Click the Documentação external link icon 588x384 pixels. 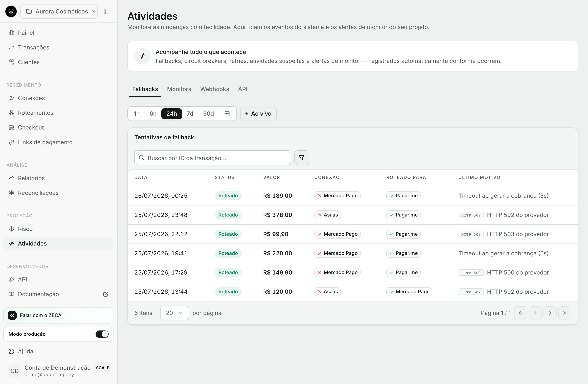tap(106, 294)
